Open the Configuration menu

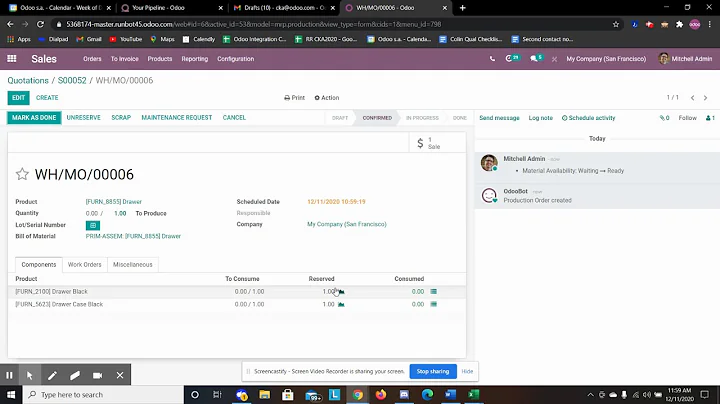pyautogui.click(x=236, y=59)
